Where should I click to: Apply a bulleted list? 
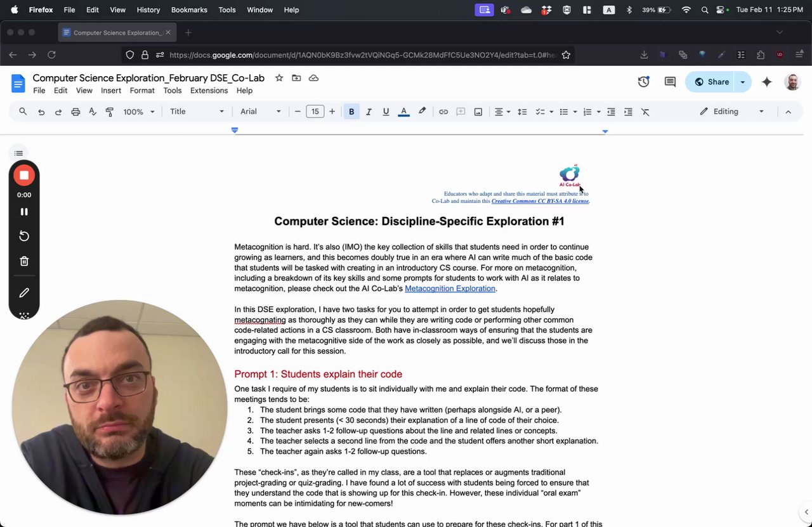[x=563, y=112]
